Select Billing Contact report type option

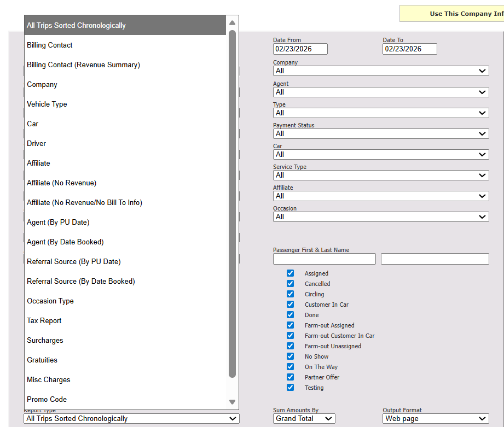pos(50,45)
